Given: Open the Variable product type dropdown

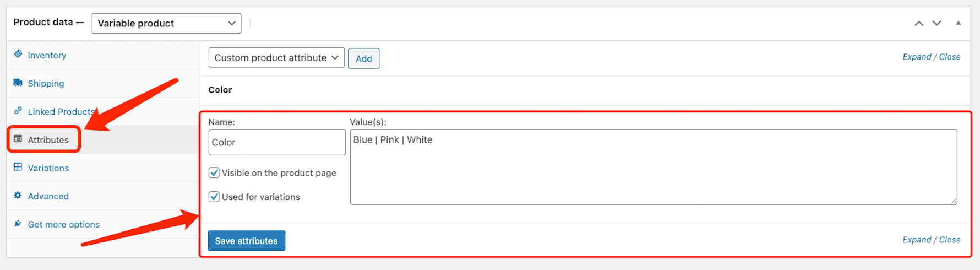Looking at the screenshot, I should [x=166, y=23].
